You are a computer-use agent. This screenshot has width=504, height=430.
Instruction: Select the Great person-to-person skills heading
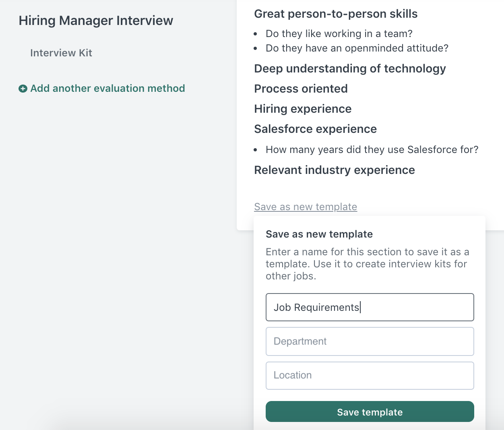[336, 14]
